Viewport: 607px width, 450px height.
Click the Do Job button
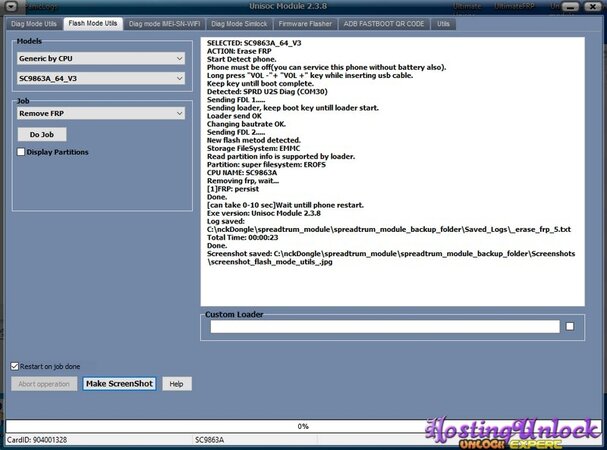pos(48,134)
